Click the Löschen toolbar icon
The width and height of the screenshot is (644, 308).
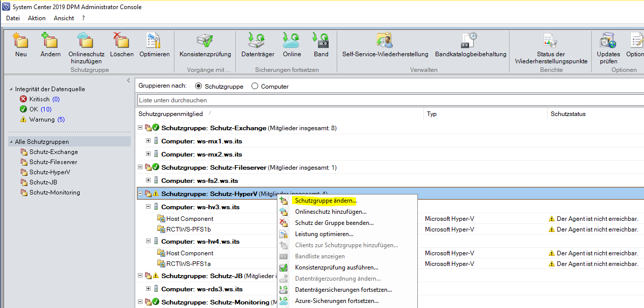[122, 40]
